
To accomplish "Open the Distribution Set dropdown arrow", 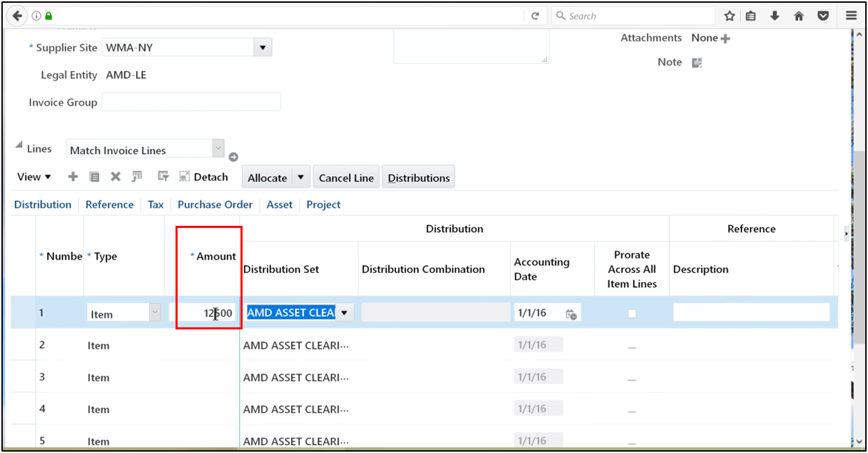I will coord(344,313).
